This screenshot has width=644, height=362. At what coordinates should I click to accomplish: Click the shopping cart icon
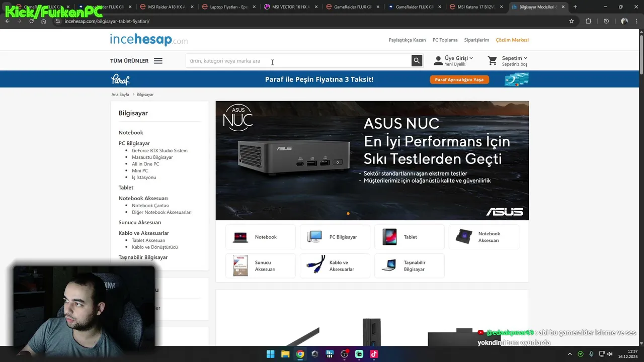[493, 61]
